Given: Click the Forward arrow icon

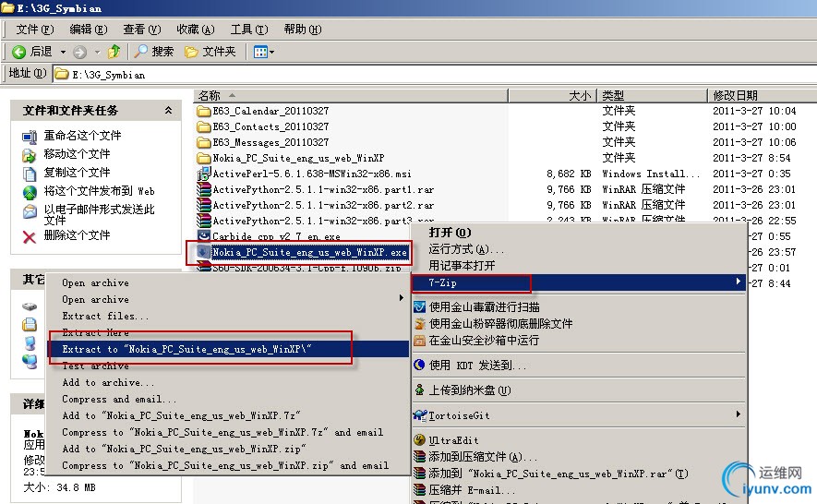Looking at the screenshot, I should pyautogui.click(x=79, y=52).
